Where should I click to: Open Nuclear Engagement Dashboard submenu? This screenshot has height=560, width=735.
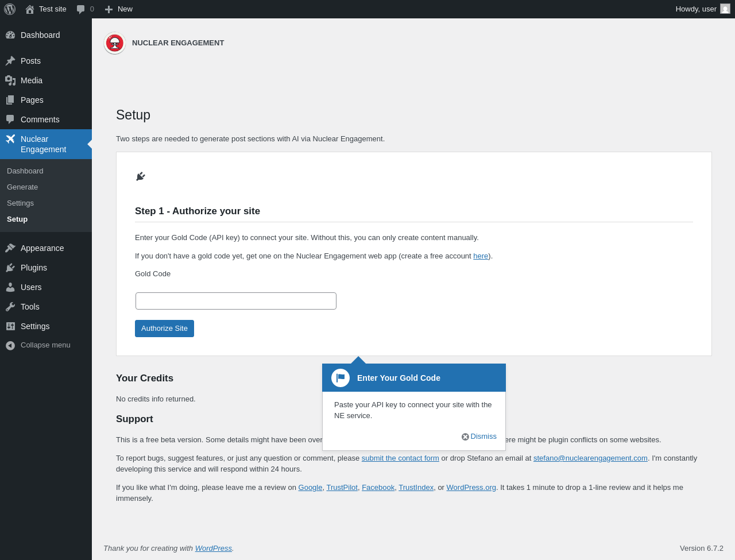click(x=46, y=171)
